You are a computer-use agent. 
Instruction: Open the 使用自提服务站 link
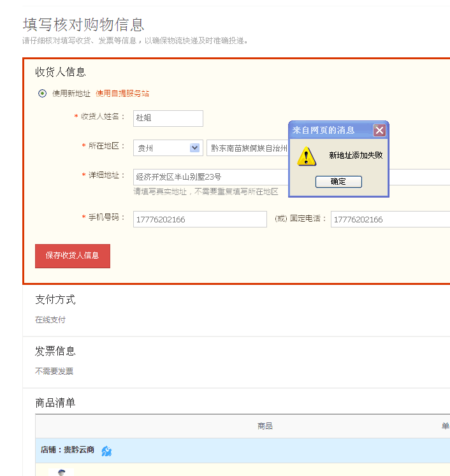point(122,94)
